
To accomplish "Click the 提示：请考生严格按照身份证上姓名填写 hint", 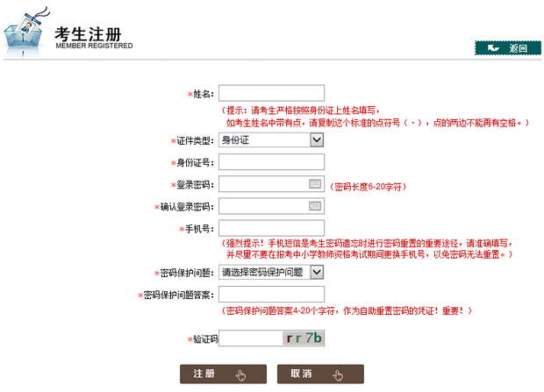I will pos(300,110).
